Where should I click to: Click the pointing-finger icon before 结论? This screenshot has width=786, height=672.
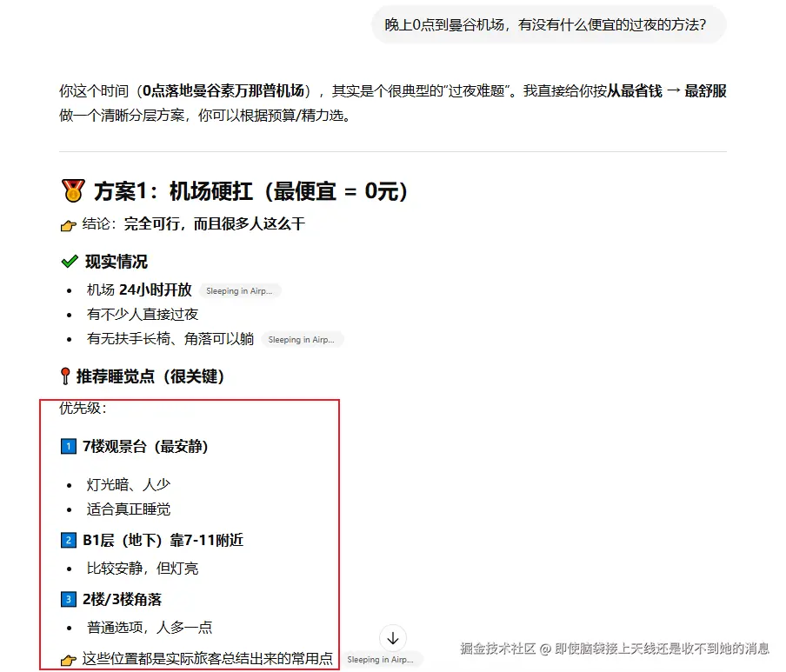(69, 224)
